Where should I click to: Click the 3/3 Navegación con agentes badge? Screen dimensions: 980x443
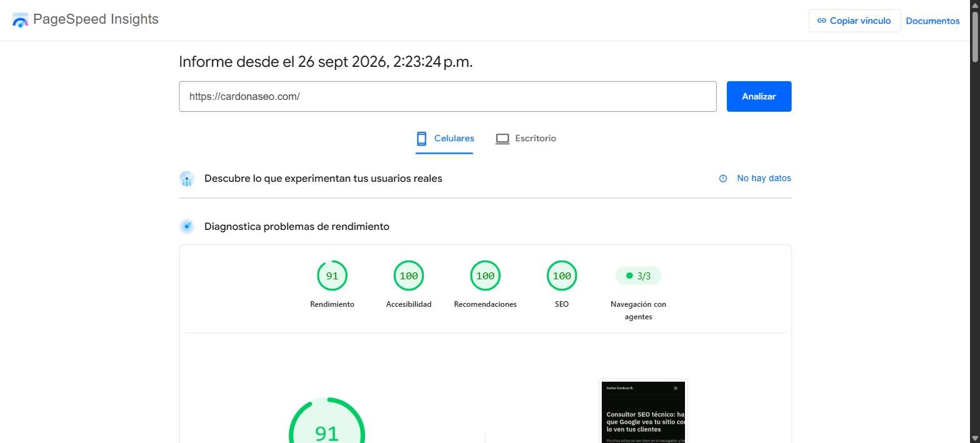(x=638, y=276)
